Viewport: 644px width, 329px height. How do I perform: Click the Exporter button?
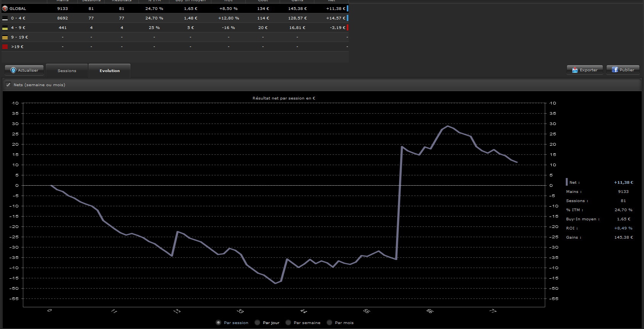click(x=585, y=70)
